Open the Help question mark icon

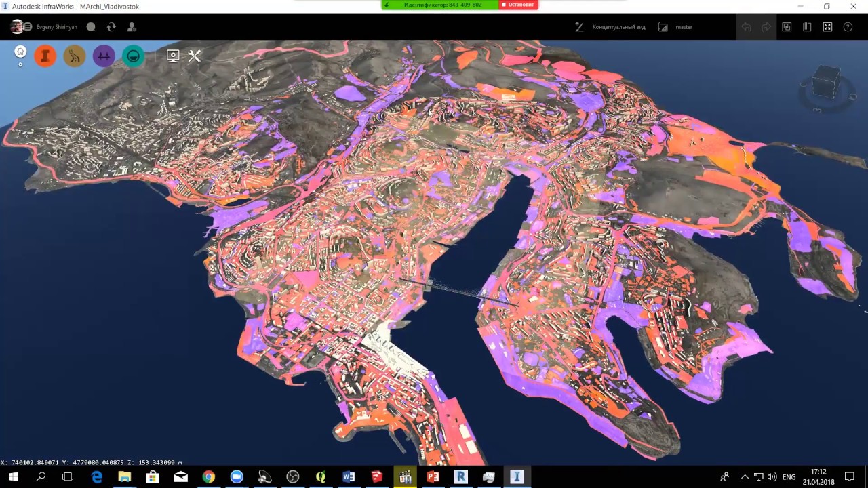pyautogui.click(x=848, y=27)
